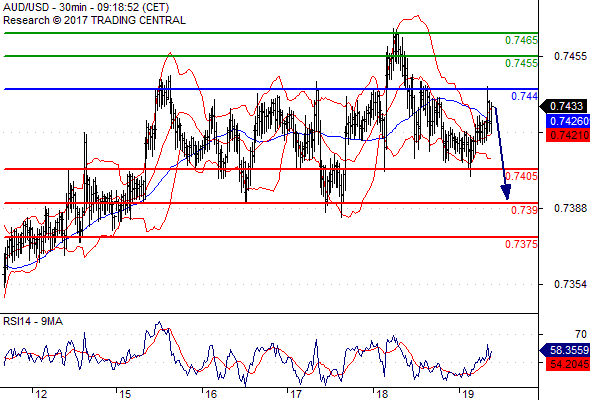Click the green 0.7455 resistance label
The image size is (590, 400).
click(x=521, y=63)
